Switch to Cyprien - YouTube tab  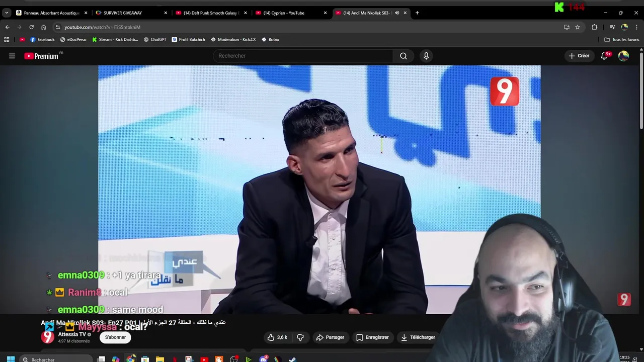(x=292, y=13)
